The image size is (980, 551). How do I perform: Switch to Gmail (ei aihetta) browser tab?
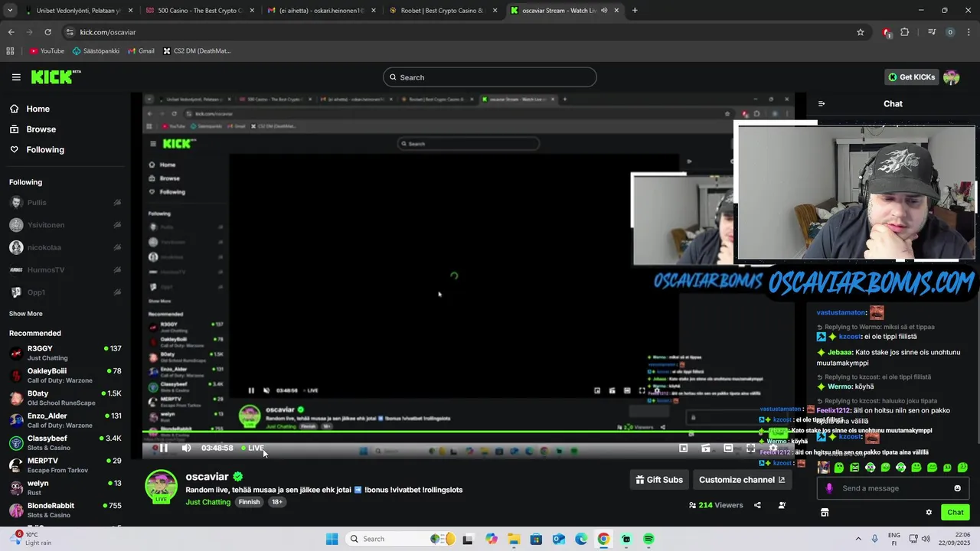point(320,11)
